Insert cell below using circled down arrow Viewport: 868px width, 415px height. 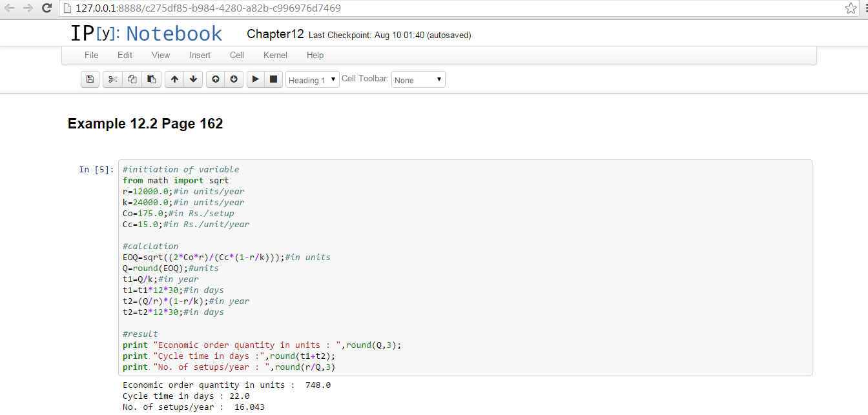(x=234, y=79)
